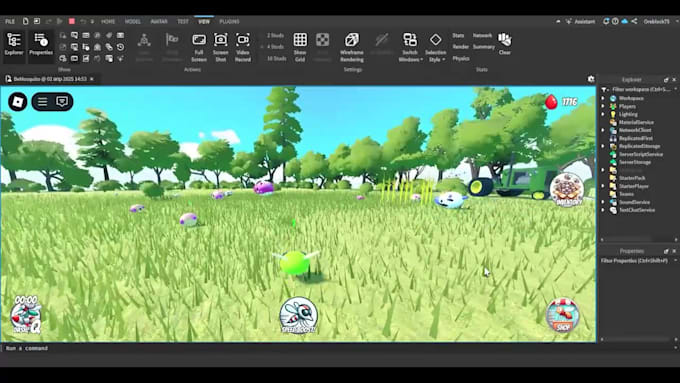
Task: Expand the SoundService node
Action: point(603,202)
